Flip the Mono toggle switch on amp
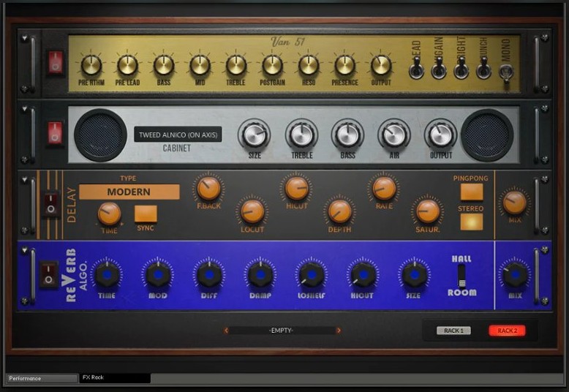 [506, 72]
